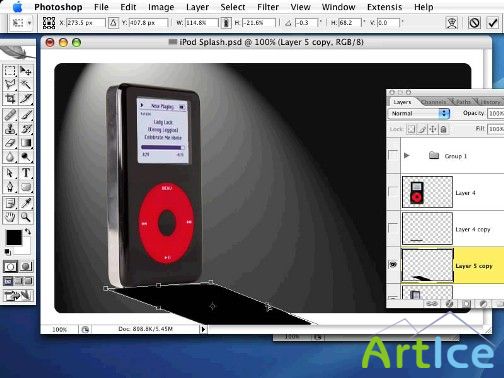Toggle relative positioning triangle button

click(113, 23)
